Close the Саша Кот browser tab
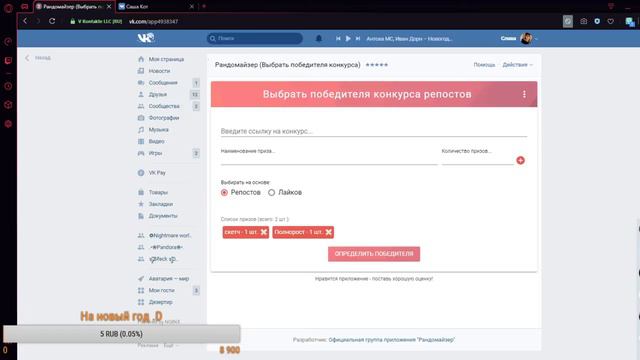Viewport: 640px width, 360px height. click(191, 7)
